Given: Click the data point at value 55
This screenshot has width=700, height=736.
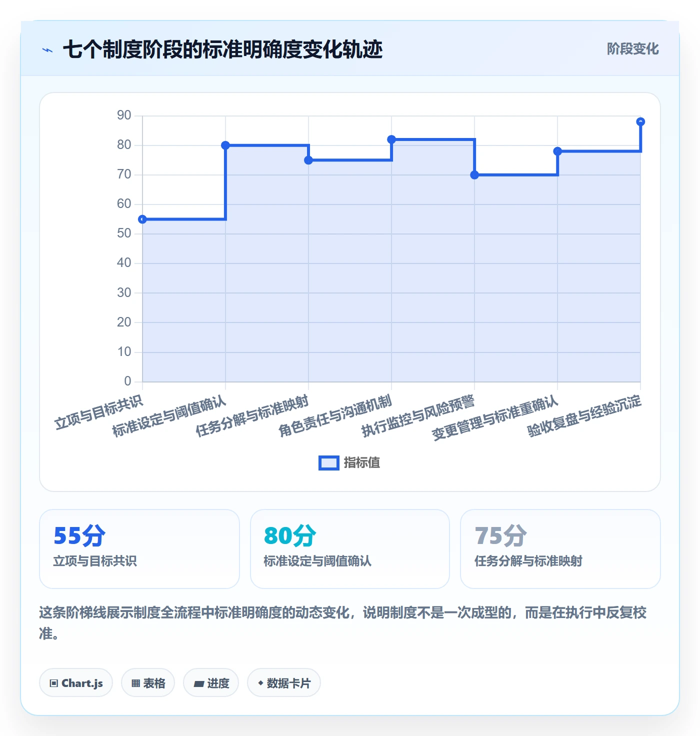Looking at the screenshot, I should coord(142,219).
